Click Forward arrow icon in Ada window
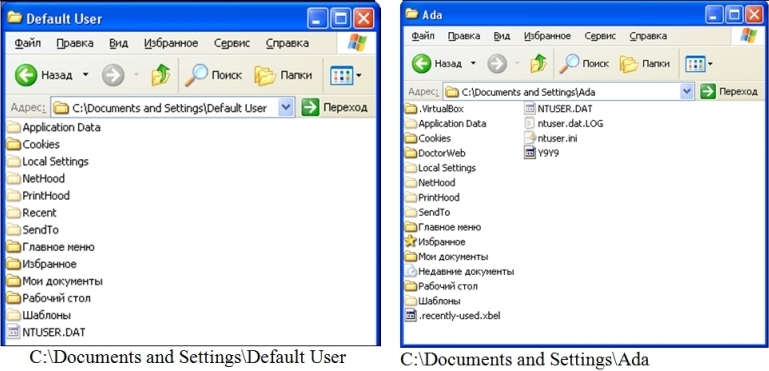This screenshot has height=371, width=769. [497, 63]
